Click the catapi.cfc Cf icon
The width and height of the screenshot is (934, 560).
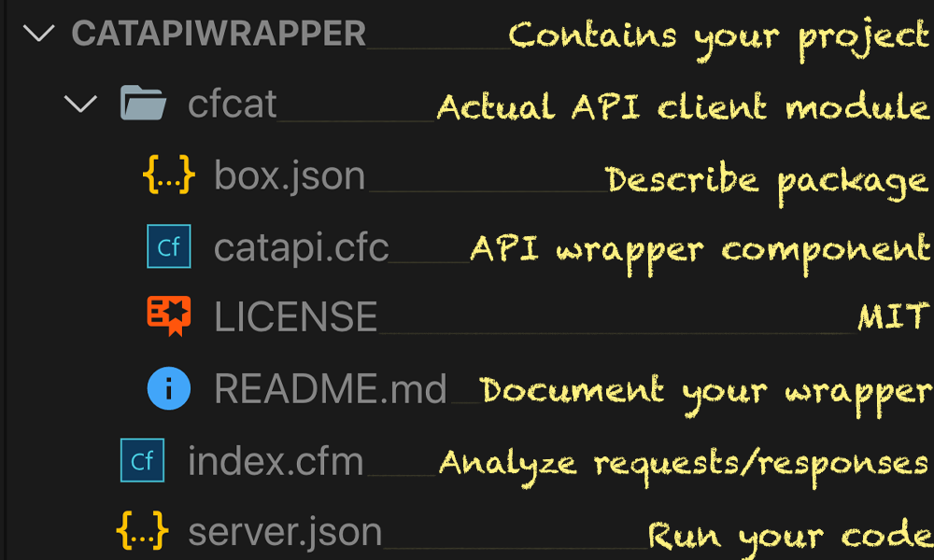[x=168, y=245]
